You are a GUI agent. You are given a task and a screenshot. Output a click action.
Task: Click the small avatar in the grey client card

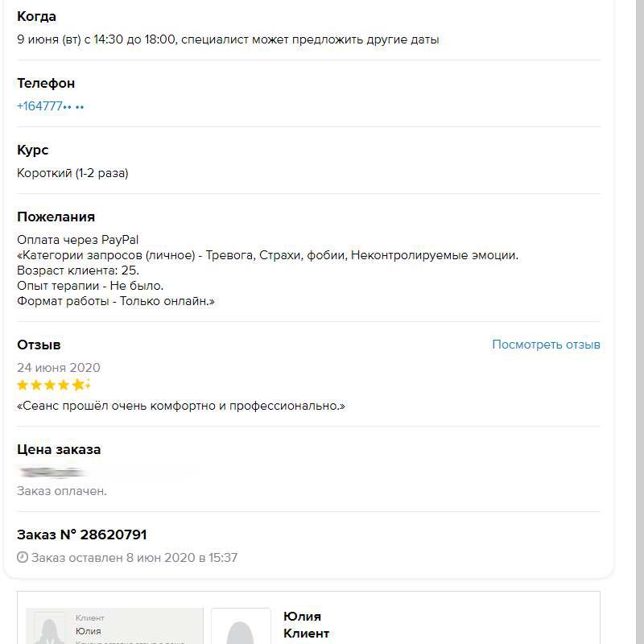(48, 630)
